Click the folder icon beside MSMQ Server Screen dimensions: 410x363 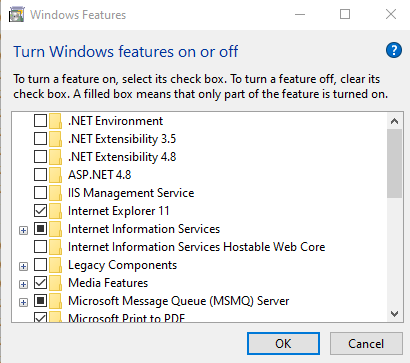click(x=55, y=301)
